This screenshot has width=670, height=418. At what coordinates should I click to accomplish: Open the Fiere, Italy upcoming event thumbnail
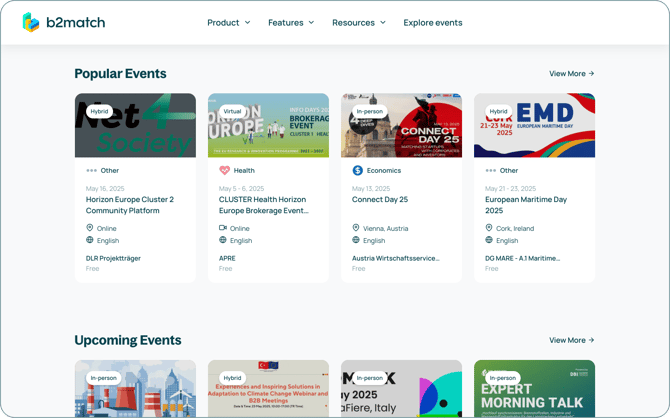(401, 389)
